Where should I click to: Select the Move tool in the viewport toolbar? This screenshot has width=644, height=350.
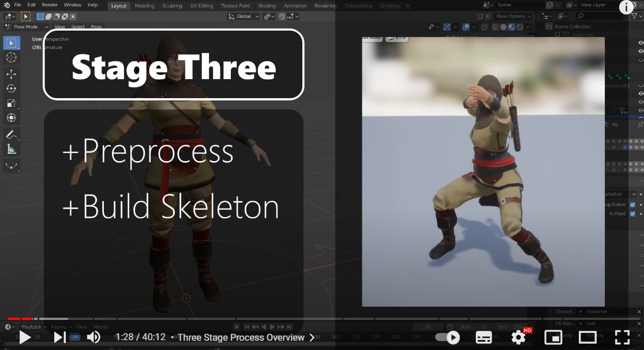12,74
